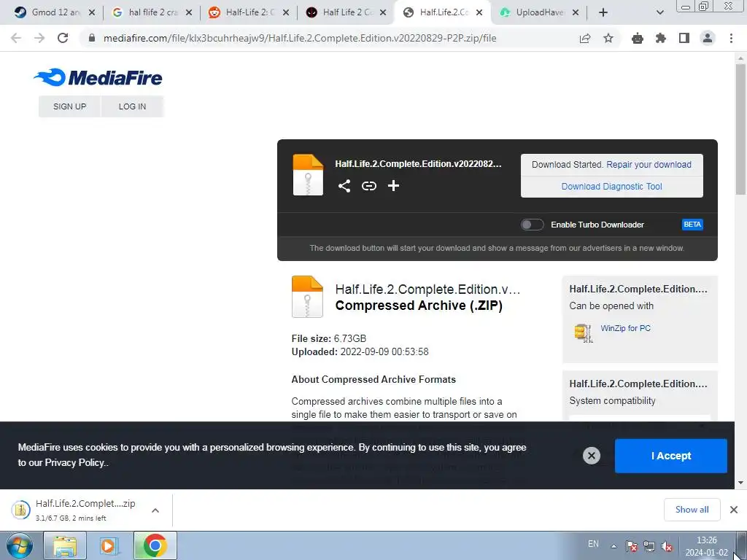
Task: Open the Windows Start menu
Action: [x=18, y=545]
